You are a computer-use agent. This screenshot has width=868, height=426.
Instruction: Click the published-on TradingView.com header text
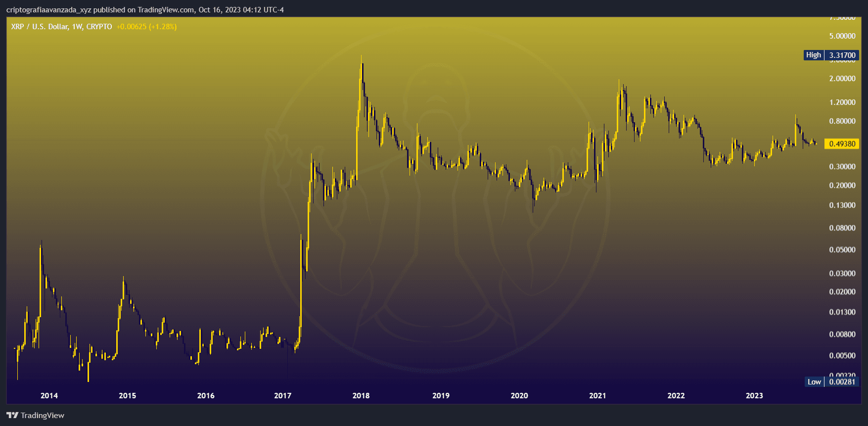[x=145, y=10]
